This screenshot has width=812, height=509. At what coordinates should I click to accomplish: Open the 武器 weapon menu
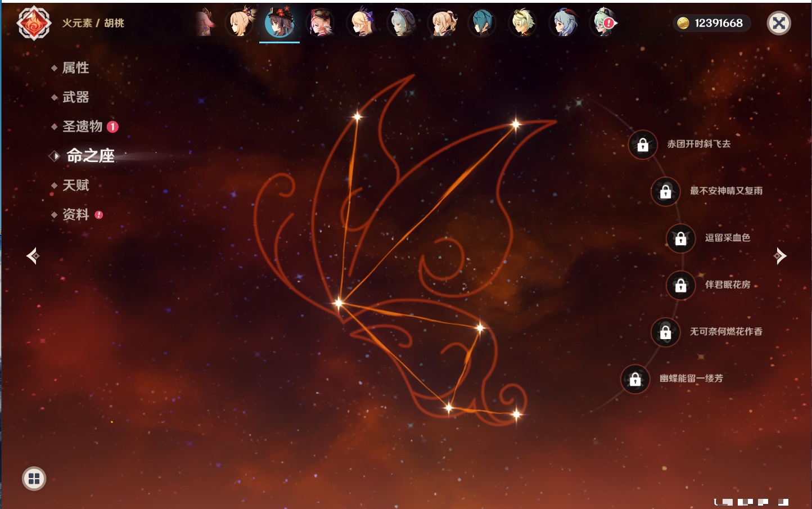(75, 97)
